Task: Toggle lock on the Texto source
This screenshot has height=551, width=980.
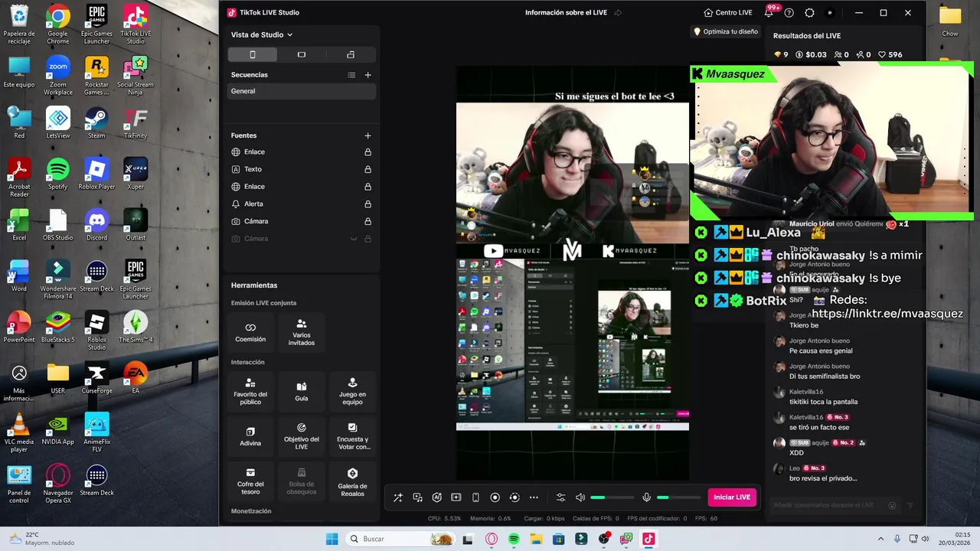Action: pos(368,169)
